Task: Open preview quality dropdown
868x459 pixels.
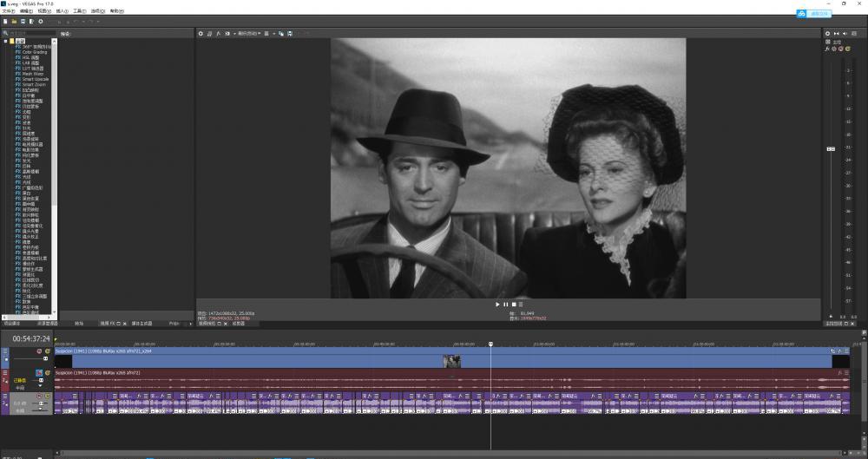Action: (x=248, y=34)
